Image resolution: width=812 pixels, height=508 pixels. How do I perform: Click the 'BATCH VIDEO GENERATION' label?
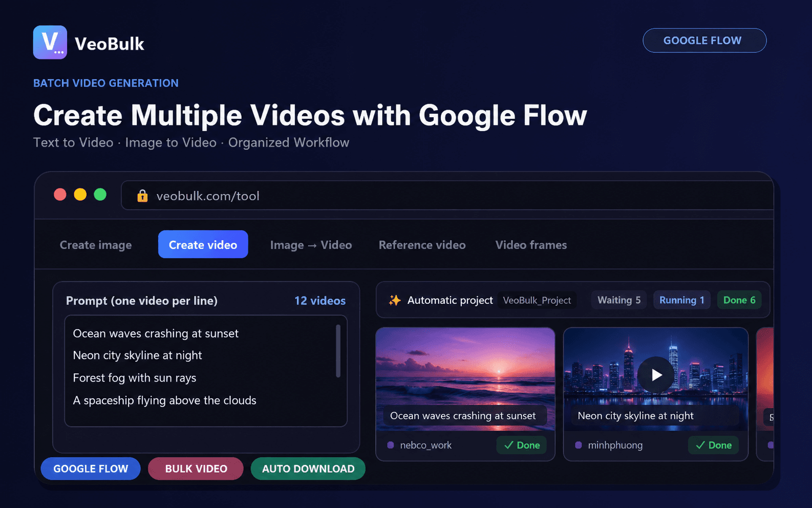(106, 83)
